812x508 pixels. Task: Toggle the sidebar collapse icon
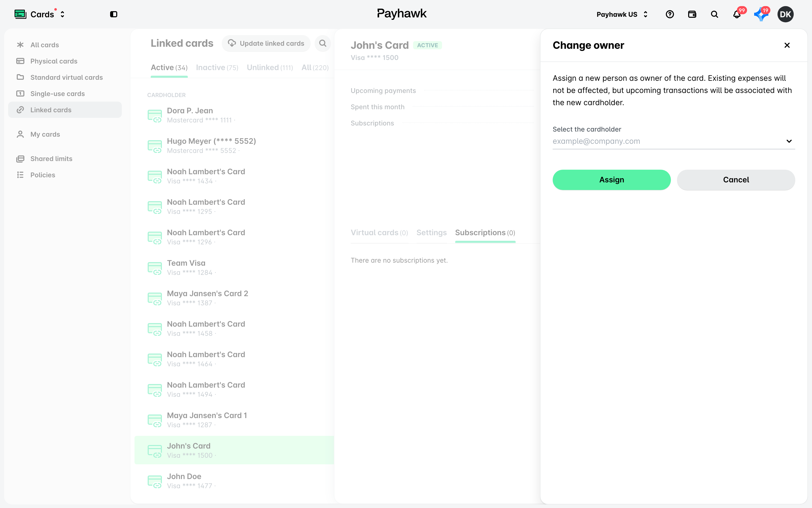pyautogui.click(x=114, y=14)
